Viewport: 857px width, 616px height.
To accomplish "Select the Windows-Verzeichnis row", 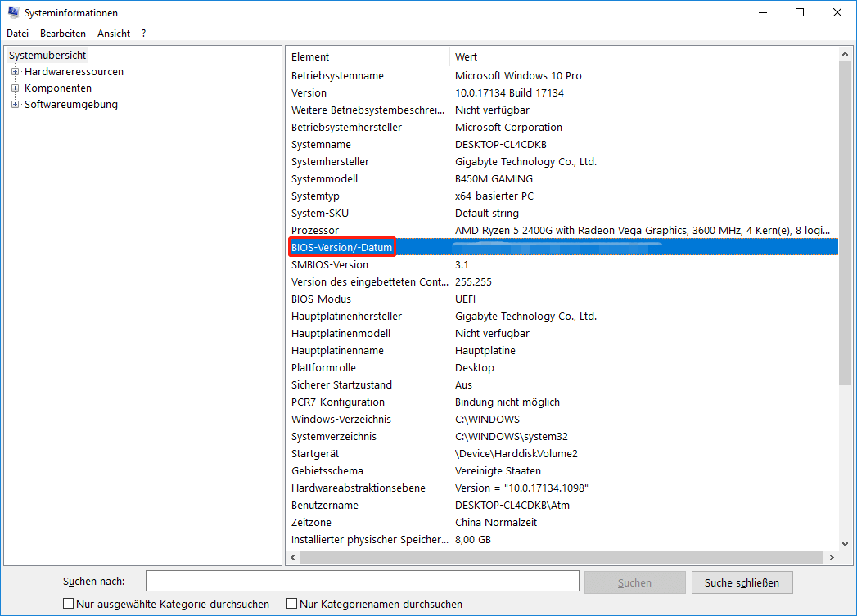I will pyautogui.click(x=562, y=420).
